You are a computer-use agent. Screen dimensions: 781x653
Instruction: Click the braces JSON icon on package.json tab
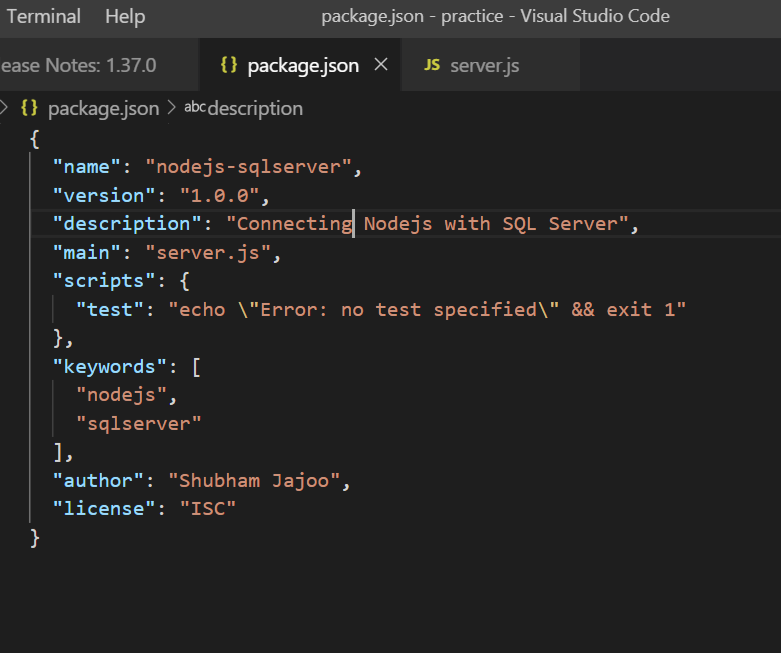coord(229,65)
